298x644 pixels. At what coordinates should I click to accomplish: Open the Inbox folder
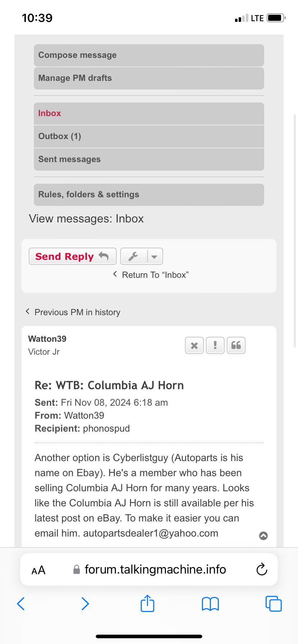50,114
